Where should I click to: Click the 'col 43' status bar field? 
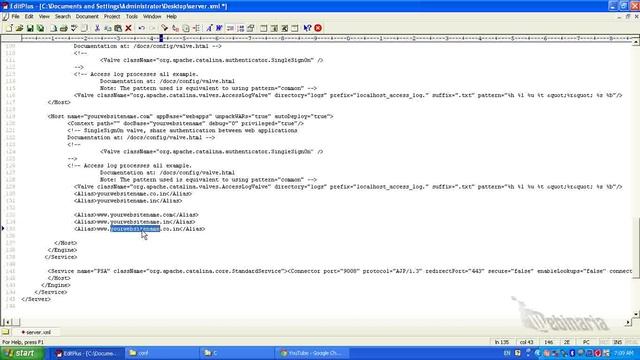(x=527, y=342)
